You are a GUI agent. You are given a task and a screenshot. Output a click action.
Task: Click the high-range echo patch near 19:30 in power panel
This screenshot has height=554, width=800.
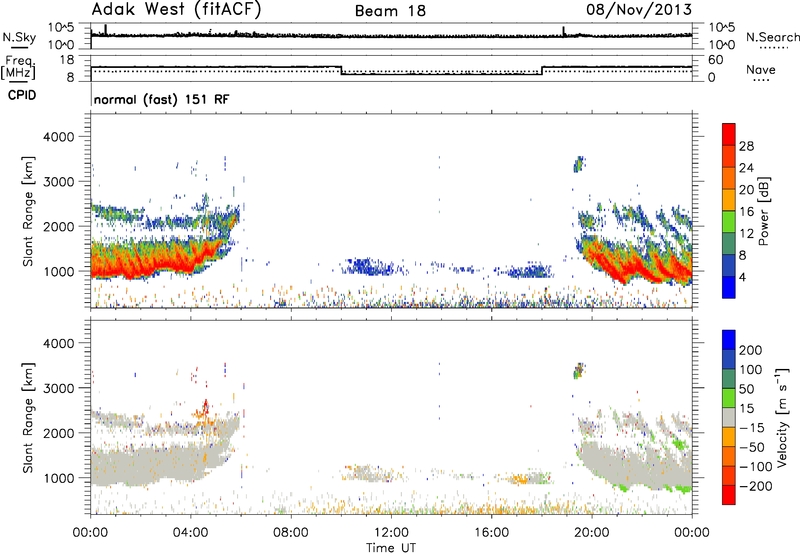[x=579, y=164]
